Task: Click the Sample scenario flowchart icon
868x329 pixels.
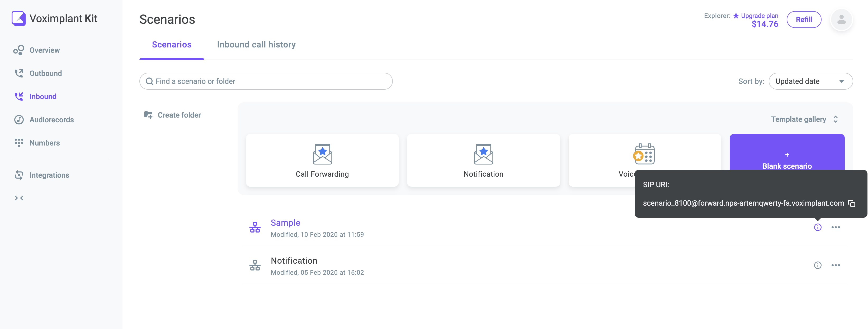Action: [255, 228]
